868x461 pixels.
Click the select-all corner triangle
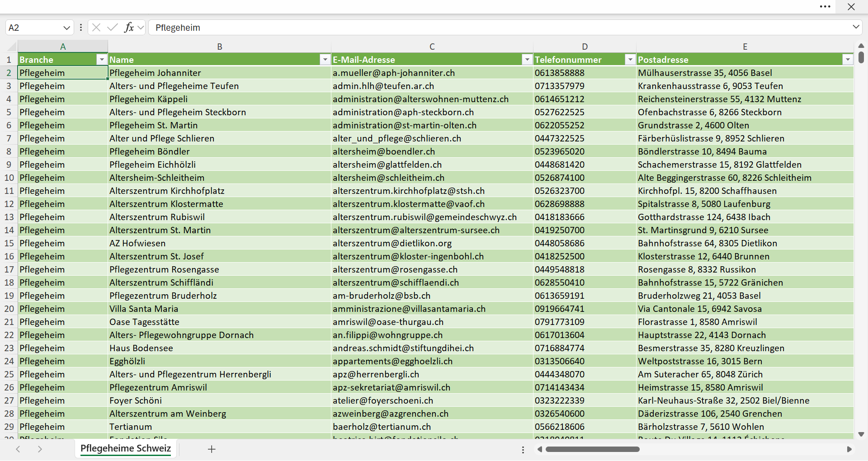pos(12,47)
